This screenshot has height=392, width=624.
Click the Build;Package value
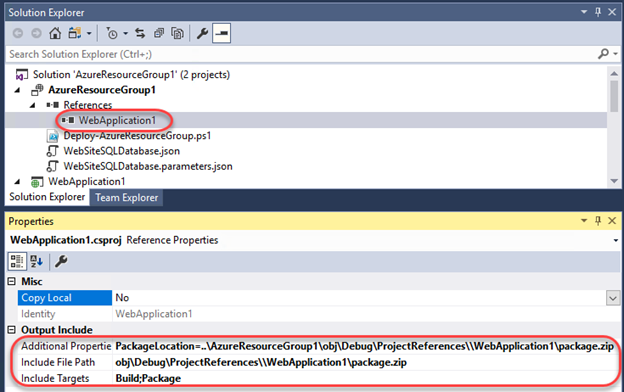(x=148, y=378)
